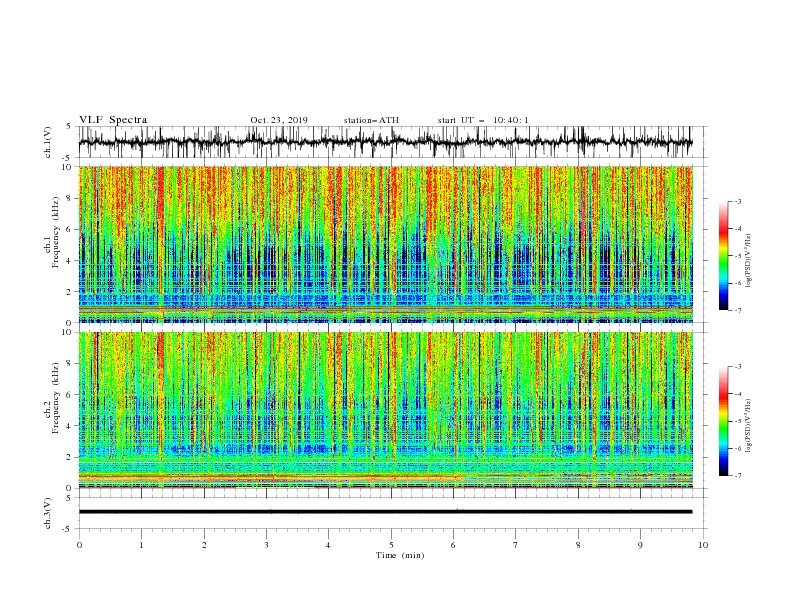The width and height of the screenshot is (792, 612).
Task: Click time axis tick label "8"
Action: [578, 545]
